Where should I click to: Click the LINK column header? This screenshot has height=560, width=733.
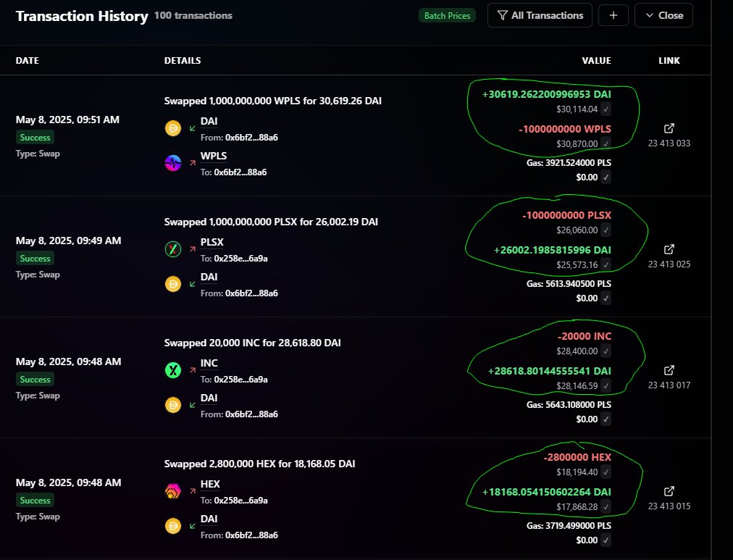669,60
